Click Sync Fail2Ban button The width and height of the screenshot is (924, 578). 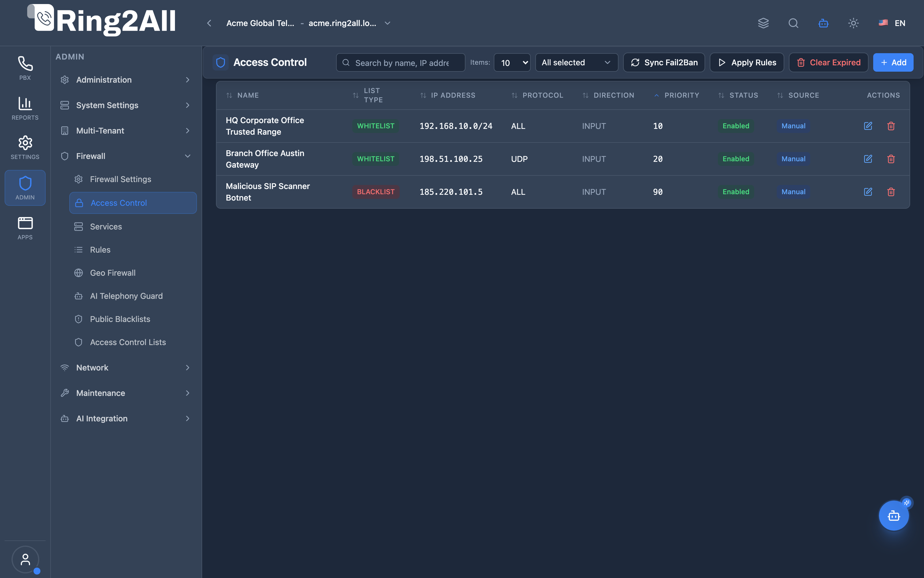[664, 62]
